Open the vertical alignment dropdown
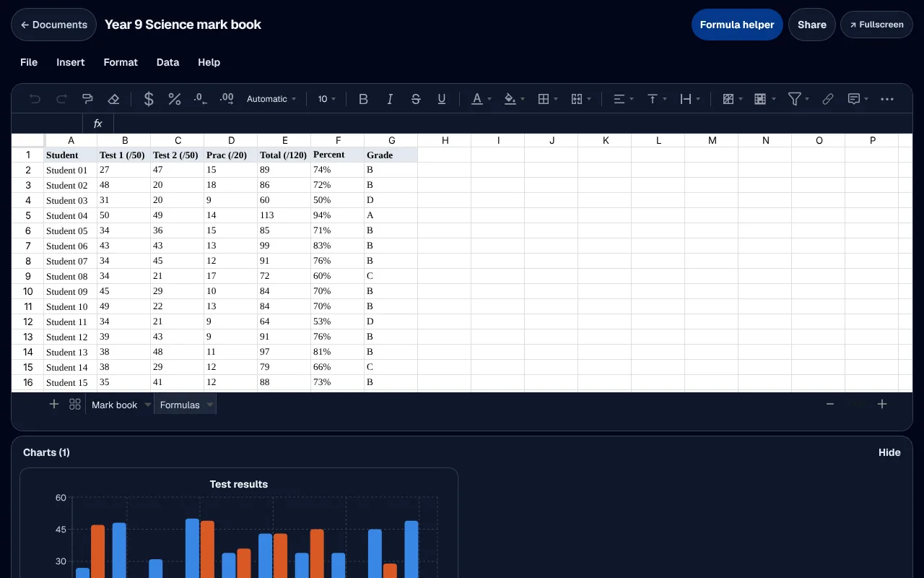 (656, 99)
